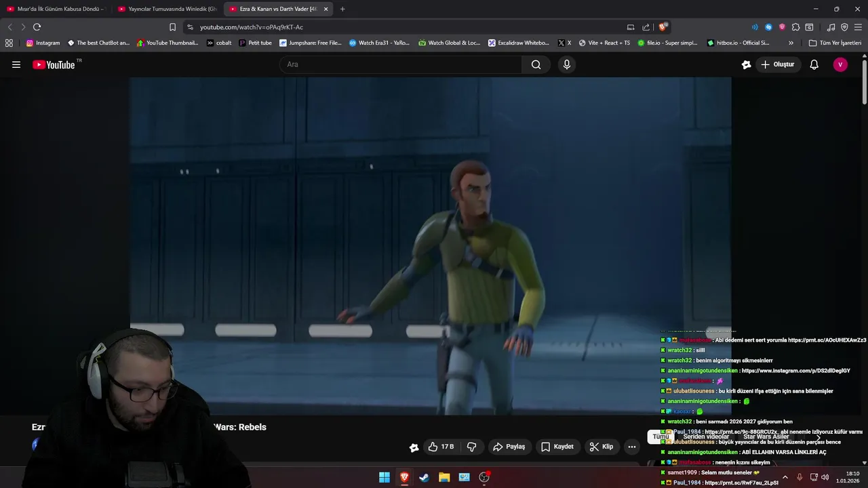This screenshot has width=868, height=488.
Task: Open hitbox.io bookmark
Action: [x=738, y=43]
